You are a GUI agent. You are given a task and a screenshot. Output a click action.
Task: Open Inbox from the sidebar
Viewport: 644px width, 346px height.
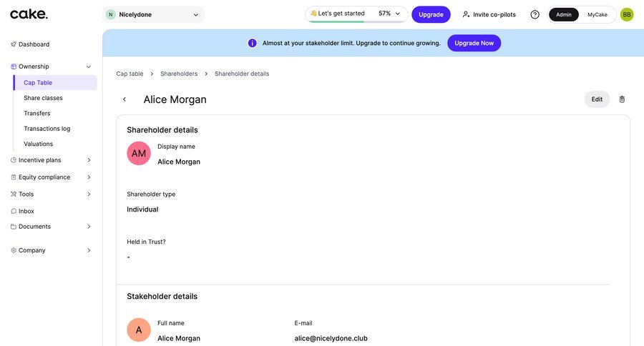coord(26,211)
